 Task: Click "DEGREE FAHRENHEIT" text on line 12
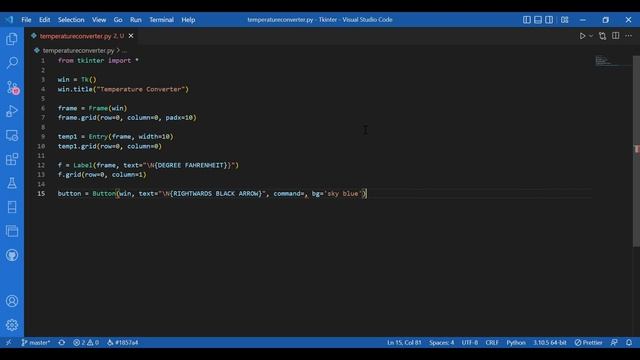[x=192, y=165]
